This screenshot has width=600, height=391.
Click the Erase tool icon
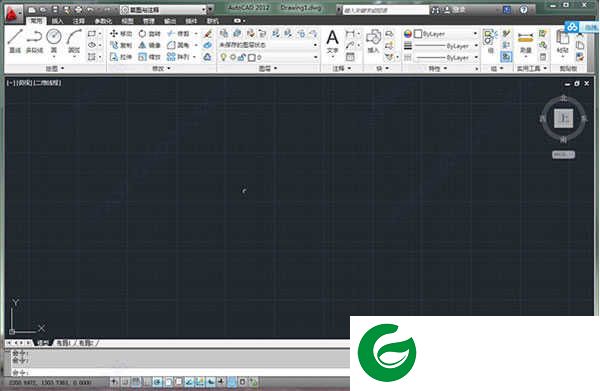pyautogui.click(x=208, y=34)
